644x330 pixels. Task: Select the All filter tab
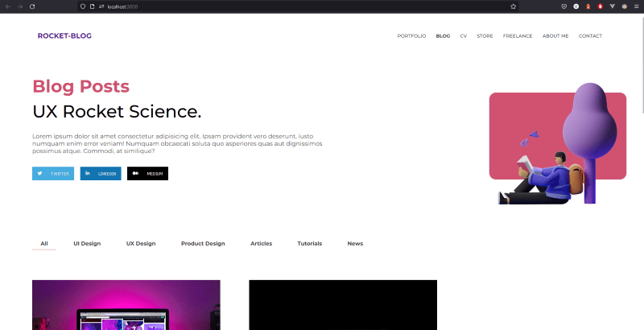44,243
